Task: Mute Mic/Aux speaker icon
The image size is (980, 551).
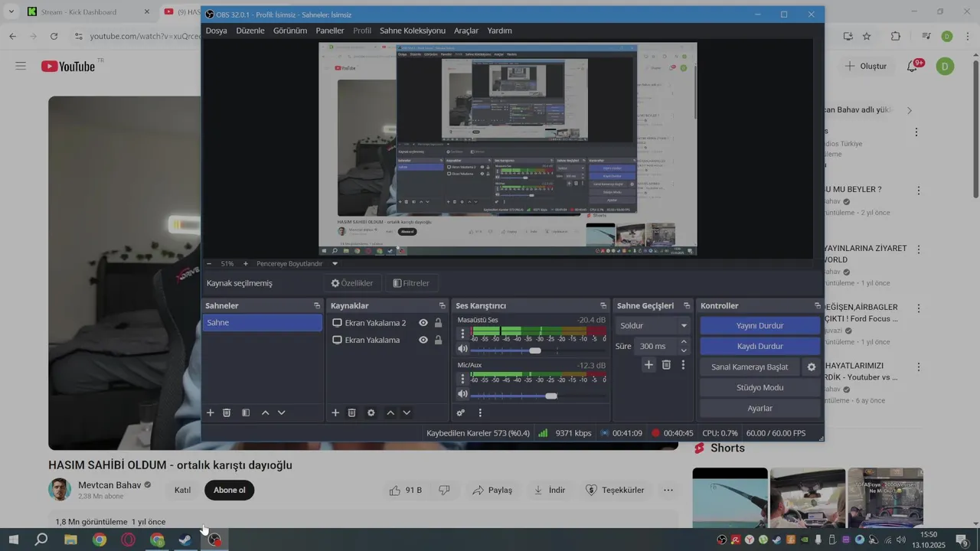Action: click(x=462, y=395)
